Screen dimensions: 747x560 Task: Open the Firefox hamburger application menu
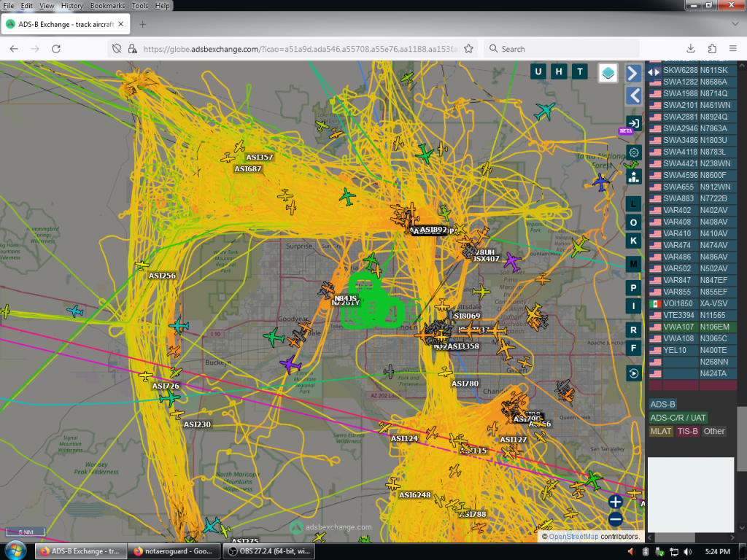(733, 49)
